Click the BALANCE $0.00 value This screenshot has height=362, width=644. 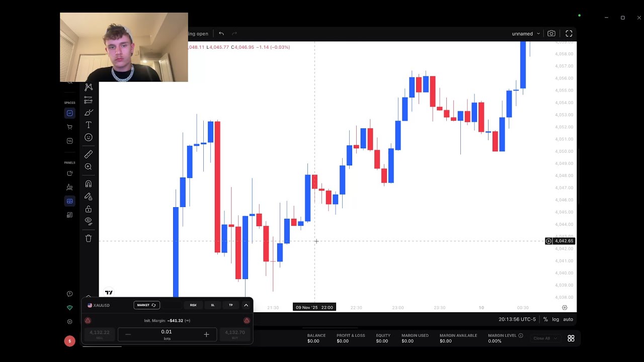tap(313, 341)
